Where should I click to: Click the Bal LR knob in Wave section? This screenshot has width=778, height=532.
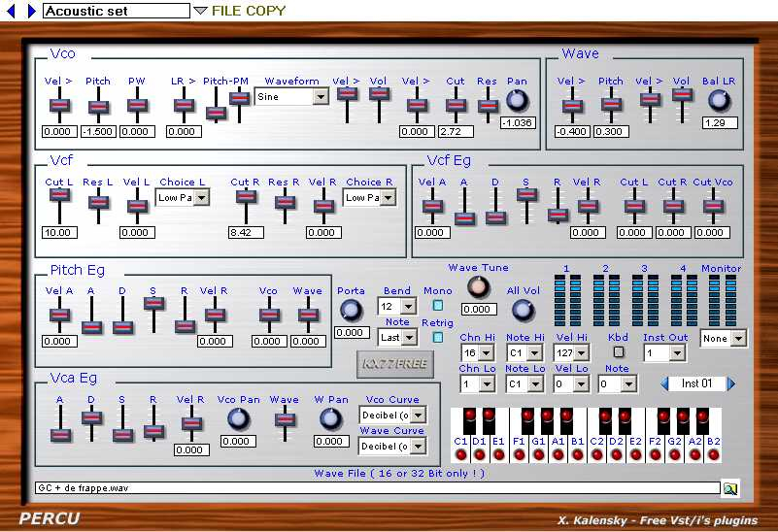click(x=719, y=99)
